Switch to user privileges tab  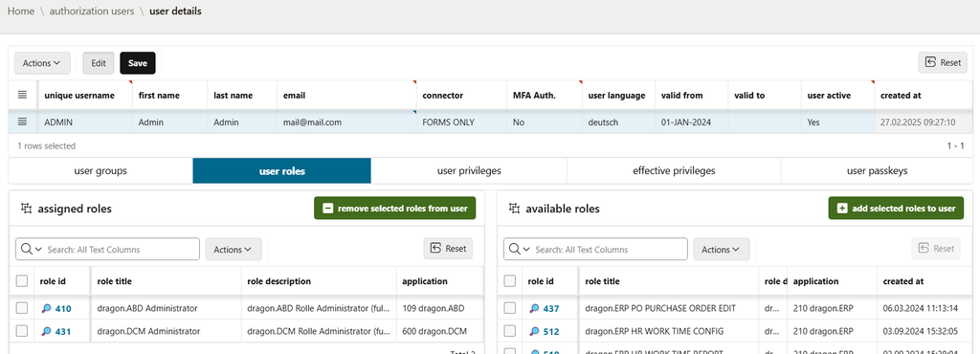[x=469, y=170]
